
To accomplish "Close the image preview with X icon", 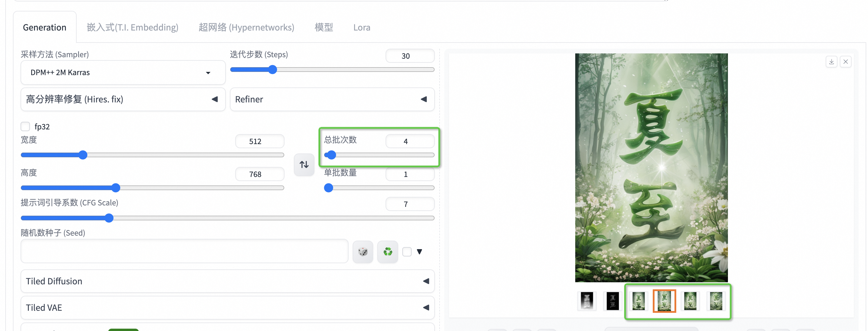I will click(845, 62).
